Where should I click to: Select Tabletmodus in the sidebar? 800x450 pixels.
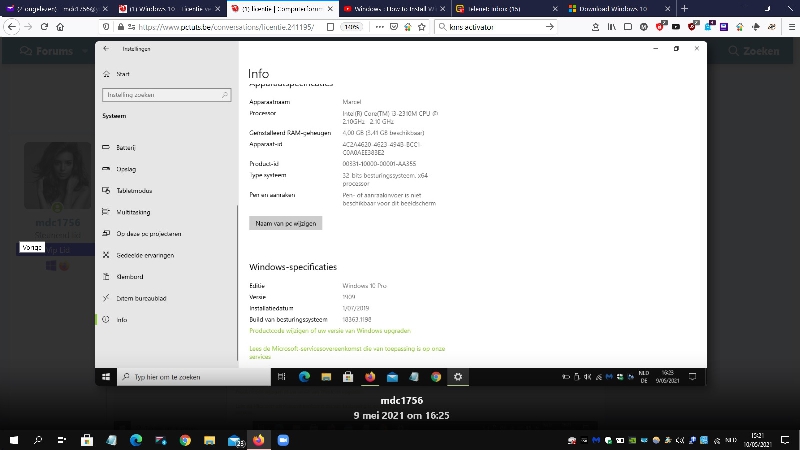(x=133, y=191)
